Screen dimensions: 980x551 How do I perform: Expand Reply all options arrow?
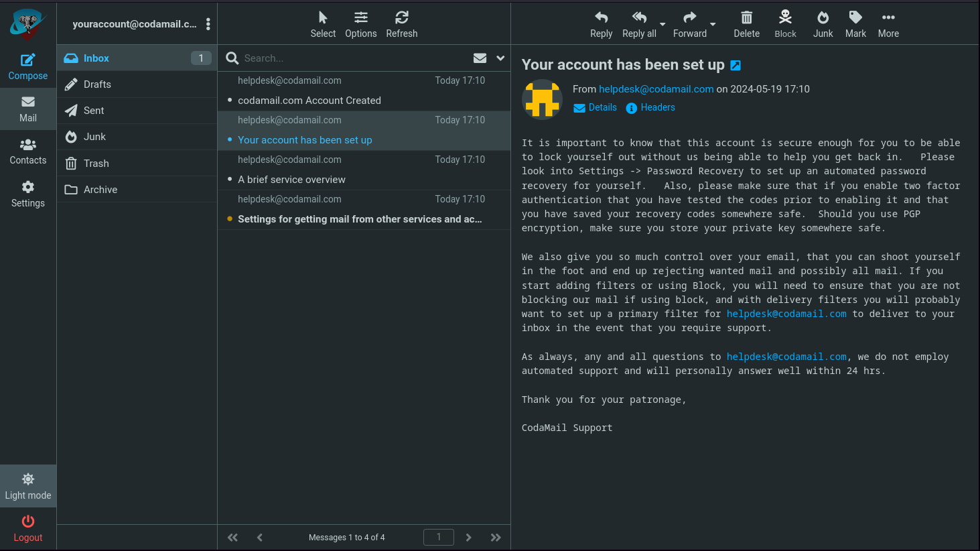[x=662, y=24]
